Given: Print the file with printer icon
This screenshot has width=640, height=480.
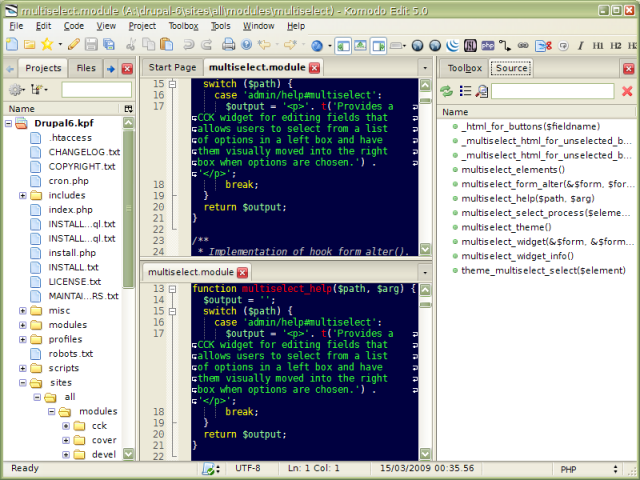Looking at the screenshot, I should click(228, 44).
